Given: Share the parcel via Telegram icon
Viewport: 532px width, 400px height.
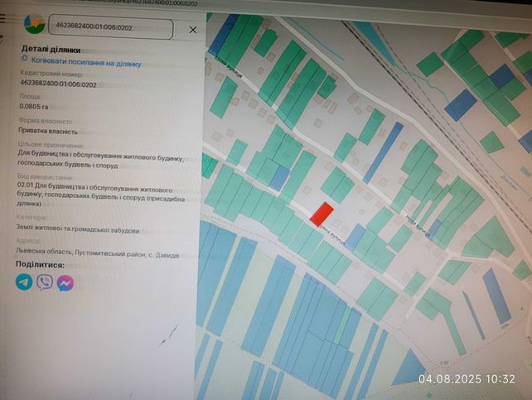Looking at the screenshot, I should pos(24,282).
